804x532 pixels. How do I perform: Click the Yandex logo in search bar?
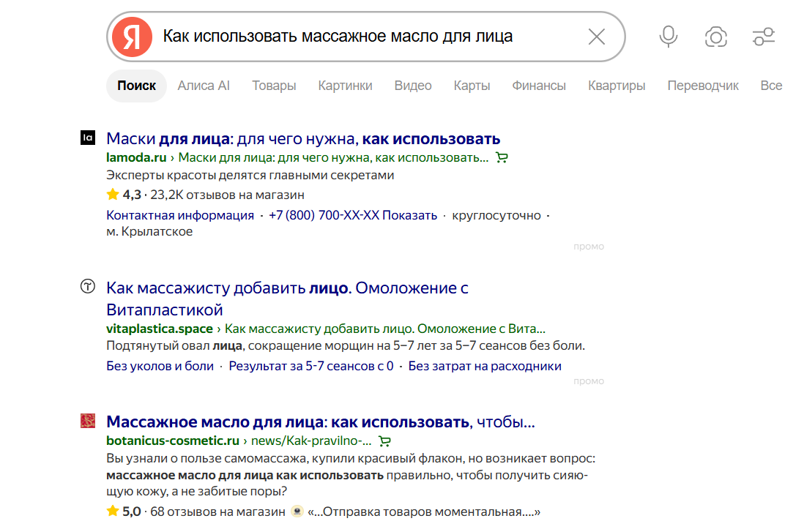click(132, 37)
